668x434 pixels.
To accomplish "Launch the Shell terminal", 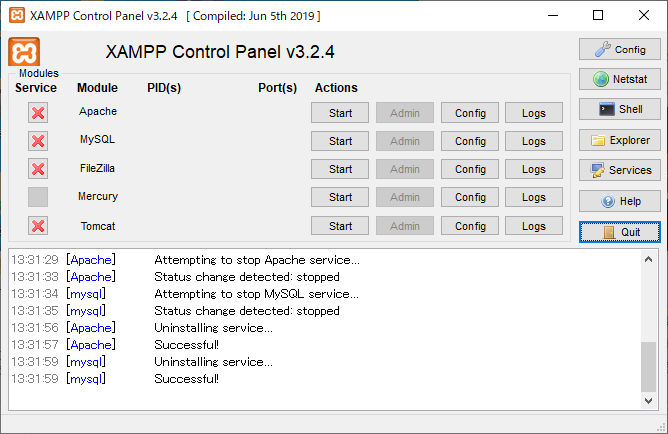I will click(619, 109).
